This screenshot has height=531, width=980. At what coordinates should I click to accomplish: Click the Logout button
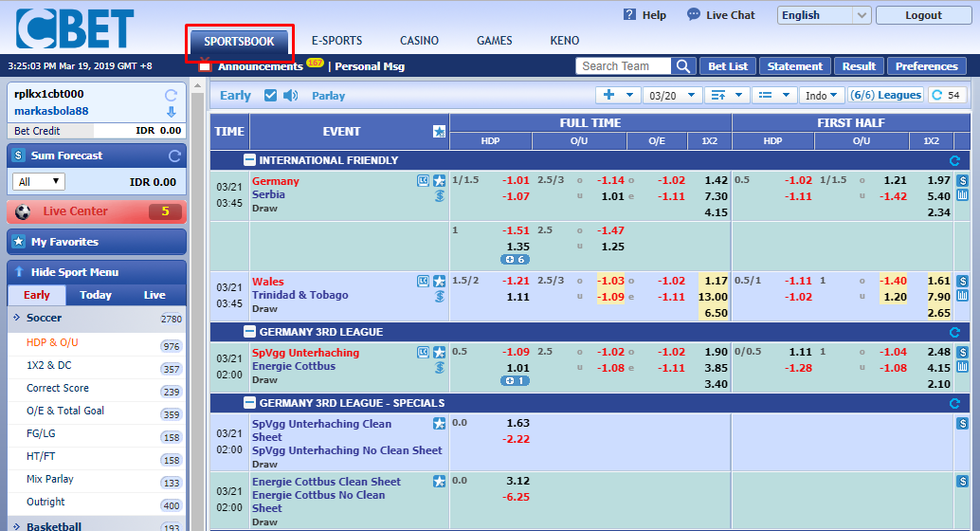pos(924,15)
